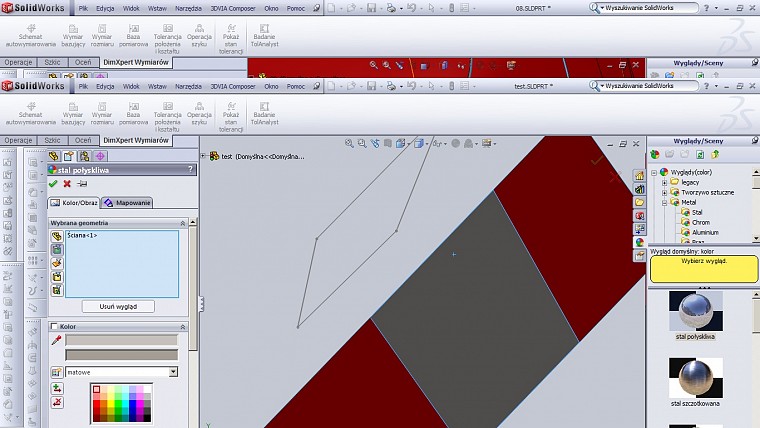760x428 pixels.
Task: Enable the Kolor checkbox
Action: [54, 326]
